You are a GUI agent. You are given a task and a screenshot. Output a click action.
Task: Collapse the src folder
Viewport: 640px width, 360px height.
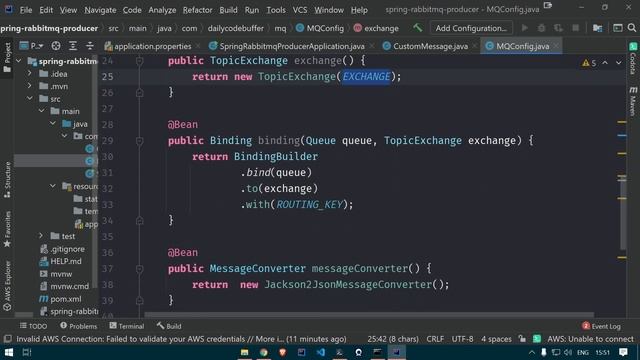click(x=29, y=98)
